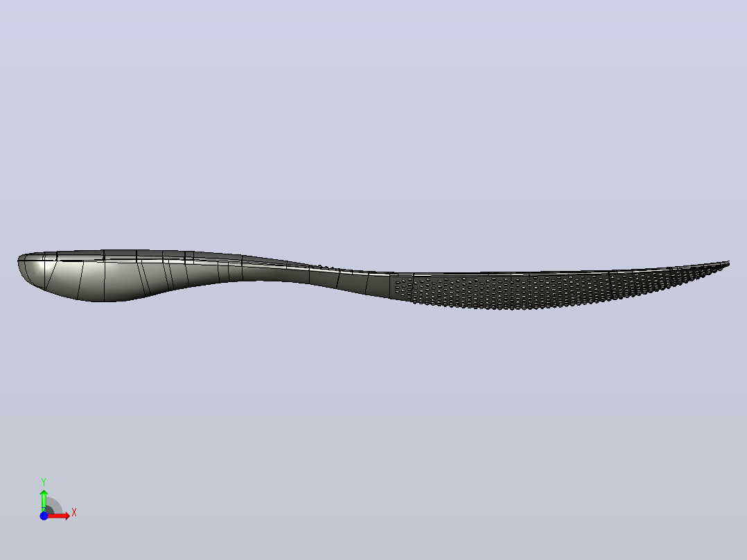This screenshot has height=560, width=747.
Task: Select the elongated 3D model in the viewport
Action: click(373, 281)
